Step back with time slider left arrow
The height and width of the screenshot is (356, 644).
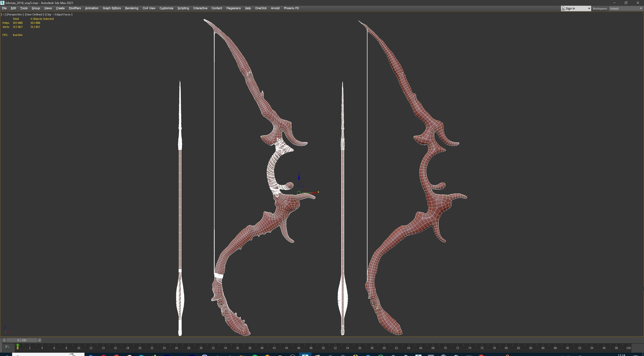tap(4, 340)
